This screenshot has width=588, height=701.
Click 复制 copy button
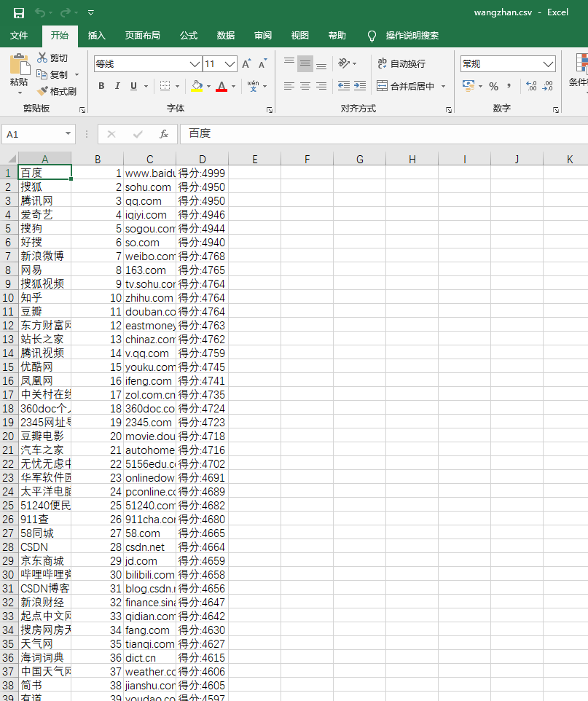point(52,74)
